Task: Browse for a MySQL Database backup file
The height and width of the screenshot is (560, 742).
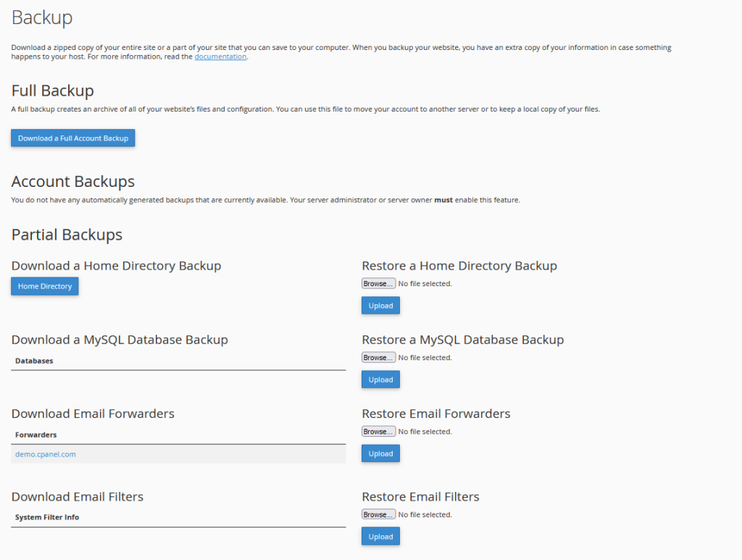Action: (378, 358)
